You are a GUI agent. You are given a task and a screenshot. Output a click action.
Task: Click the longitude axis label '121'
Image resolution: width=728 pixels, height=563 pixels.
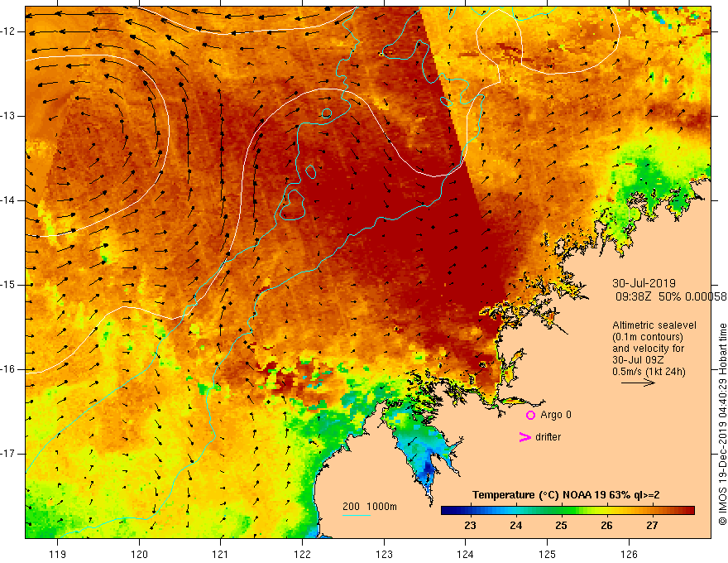pyautogui.click(x=221, y=554)
